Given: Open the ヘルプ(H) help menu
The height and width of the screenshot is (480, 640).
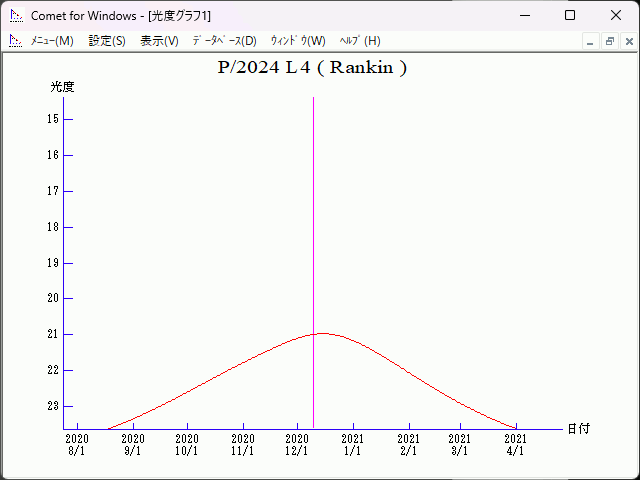Looking at the screenshot, I should click(360, 41).
